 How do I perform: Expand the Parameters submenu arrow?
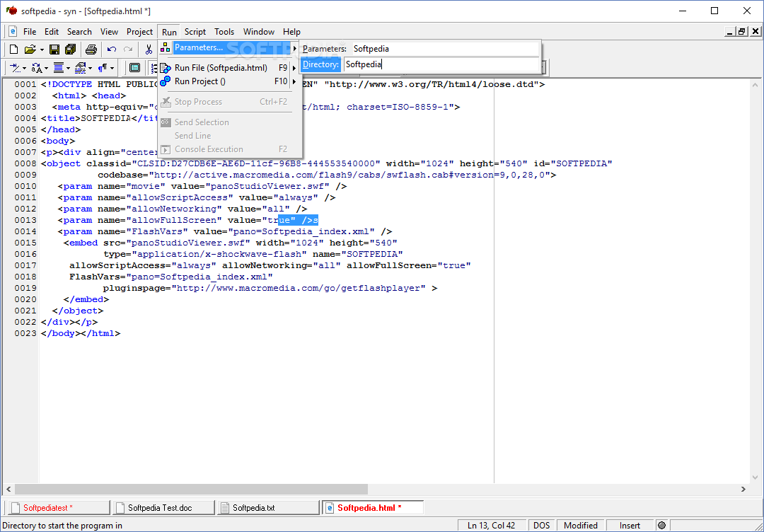pos(295,48)
